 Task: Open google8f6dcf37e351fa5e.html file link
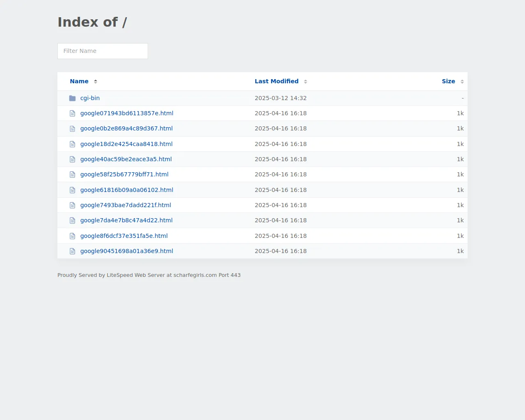(124, 236)
